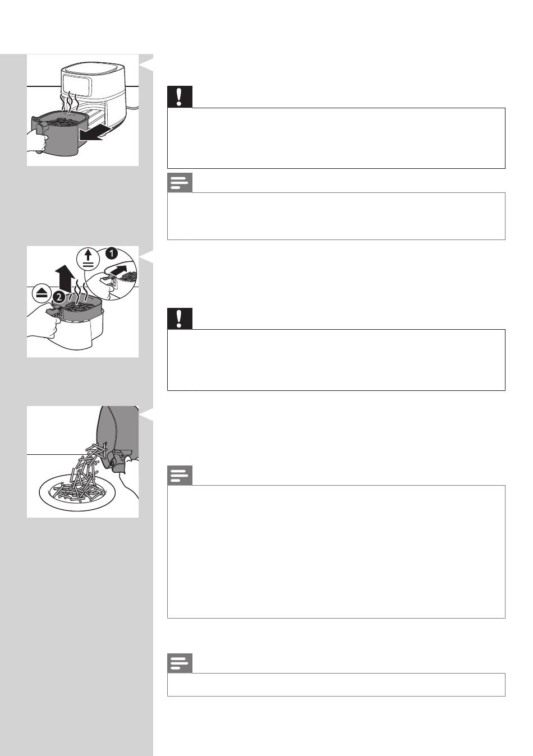Click inside the second warning box beside basket illustration
This screenshot has height=756, width=533.
pyautogui.click(x=336, y=359)
